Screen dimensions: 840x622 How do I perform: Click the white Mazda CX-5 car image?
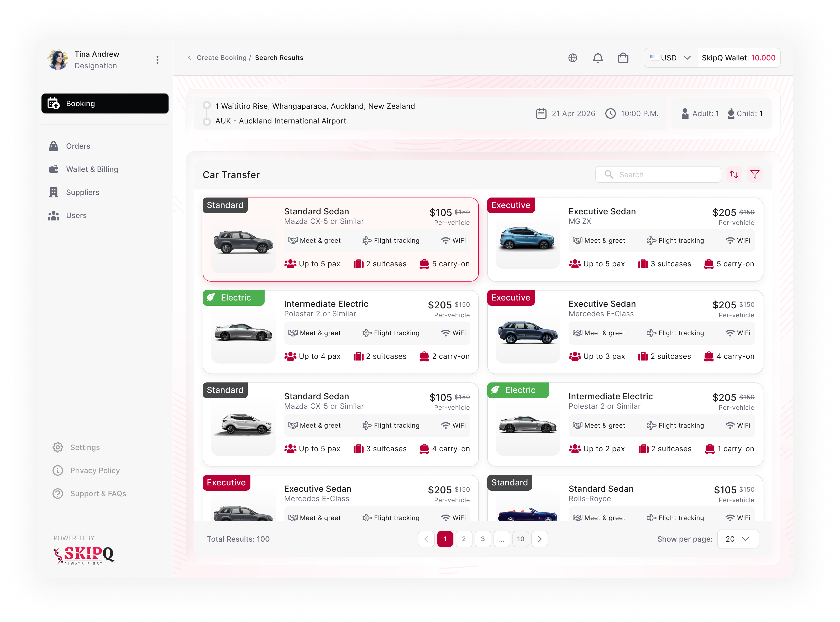coord(243,425)
